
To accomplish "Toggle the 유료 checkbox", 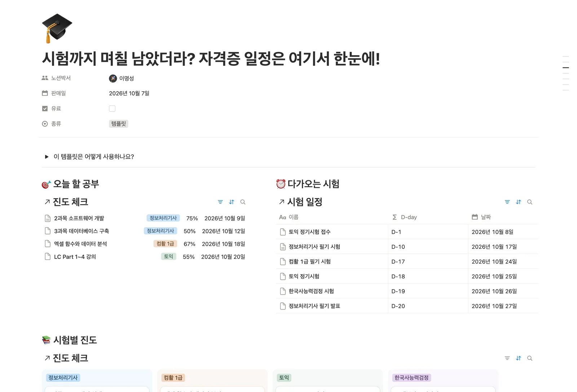I will (112, 109).
